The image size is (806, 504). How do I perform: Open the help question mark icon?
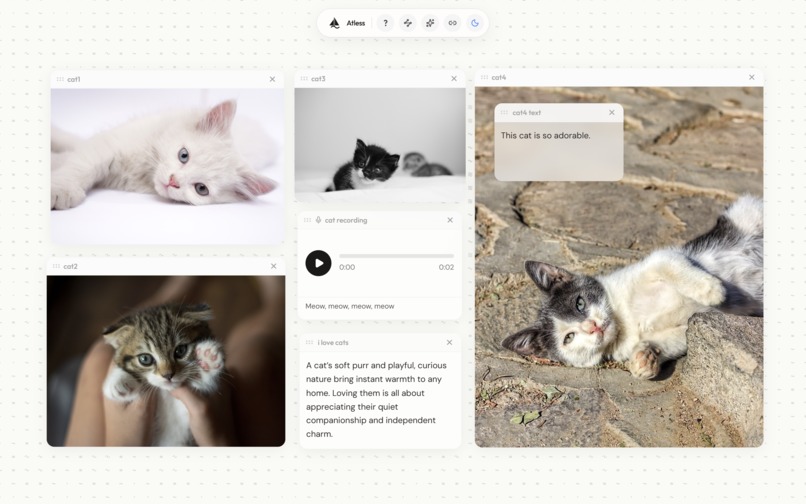tap(385, 23)
